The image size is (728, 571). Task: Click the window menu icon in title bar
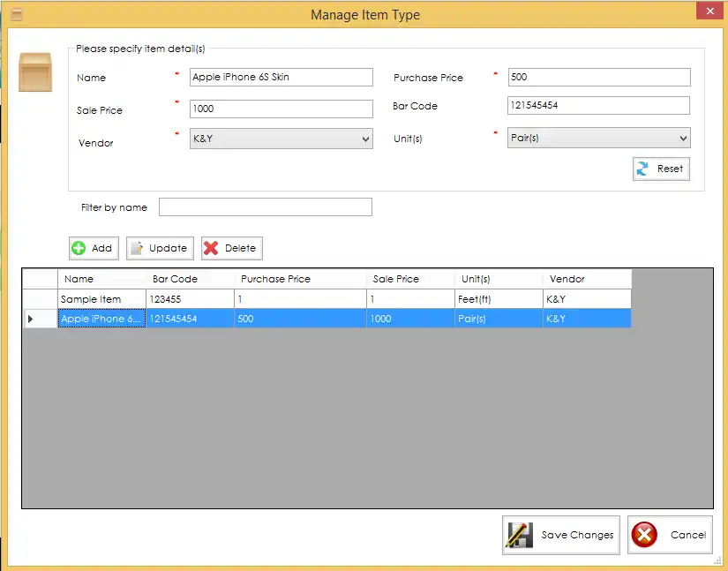pyautogui.click(x=17, y=15)
